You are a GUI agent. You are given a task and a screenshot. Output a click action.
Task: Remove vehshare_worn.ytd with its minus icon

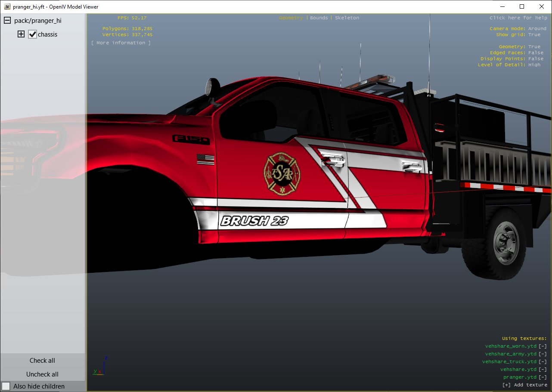pyautogui.click(x=543, y=346)
